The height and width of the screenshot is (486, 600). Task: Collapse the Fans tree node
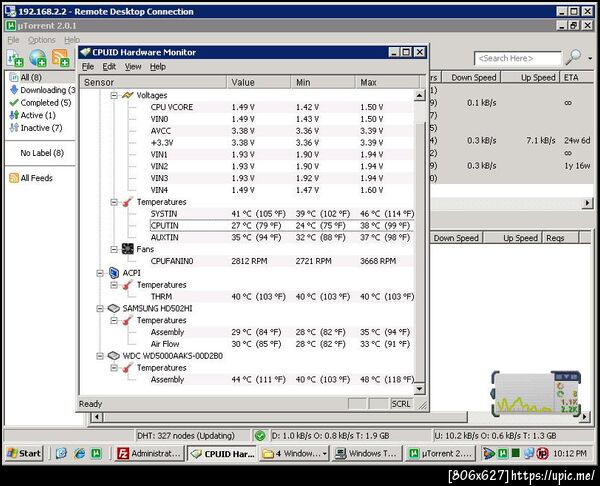tap(114, 250)
